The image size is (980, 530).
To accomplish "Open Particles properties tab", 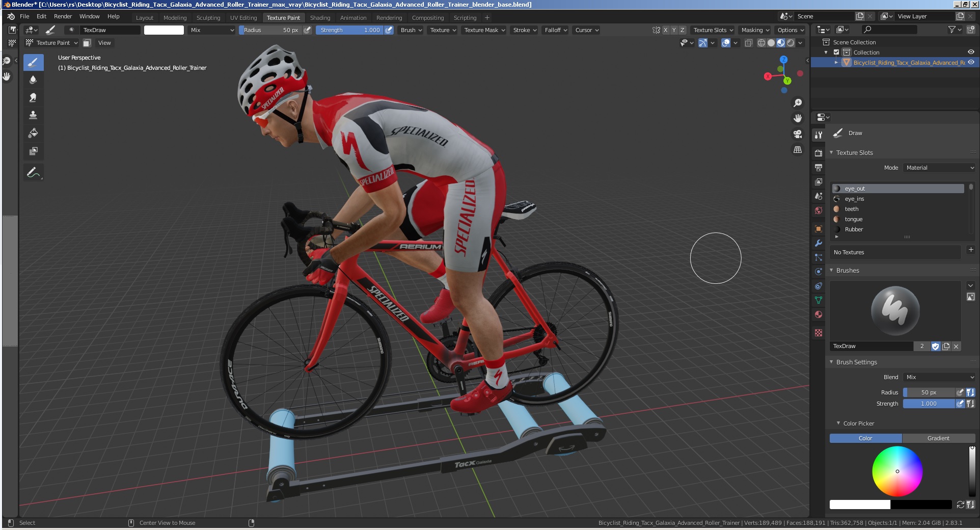I will [819, 257].
